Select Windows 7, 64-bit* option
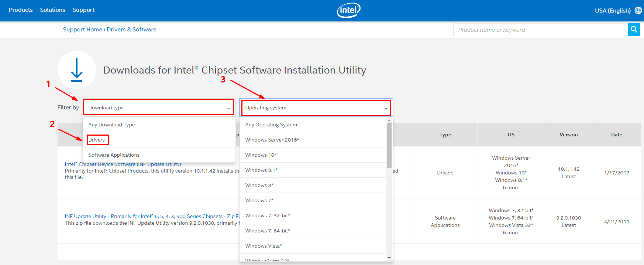This screenshot has width=644, height=265. [x=313, y=231]
